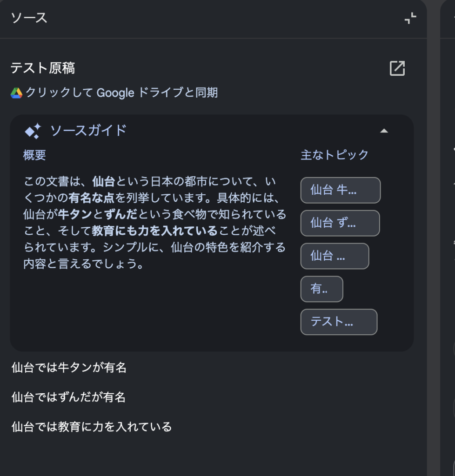Click the ソース panel title

click(x=29, y=18)
